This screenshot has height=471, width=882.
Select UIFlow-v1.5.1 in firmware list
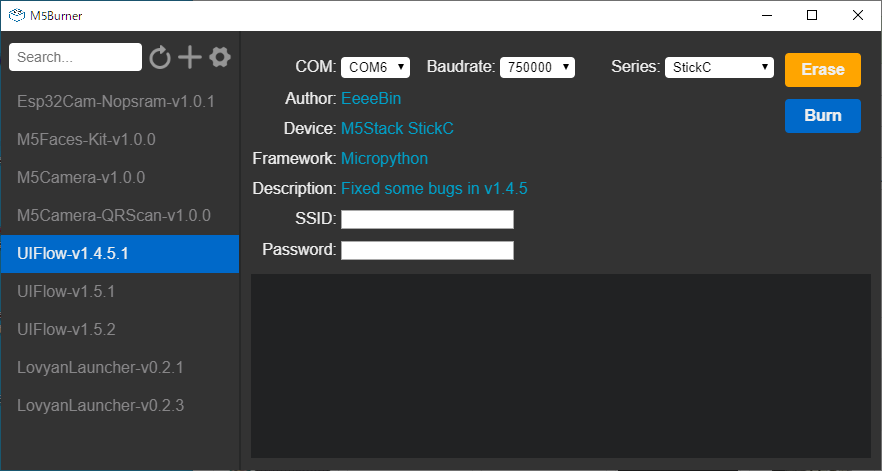coord(120,291)
